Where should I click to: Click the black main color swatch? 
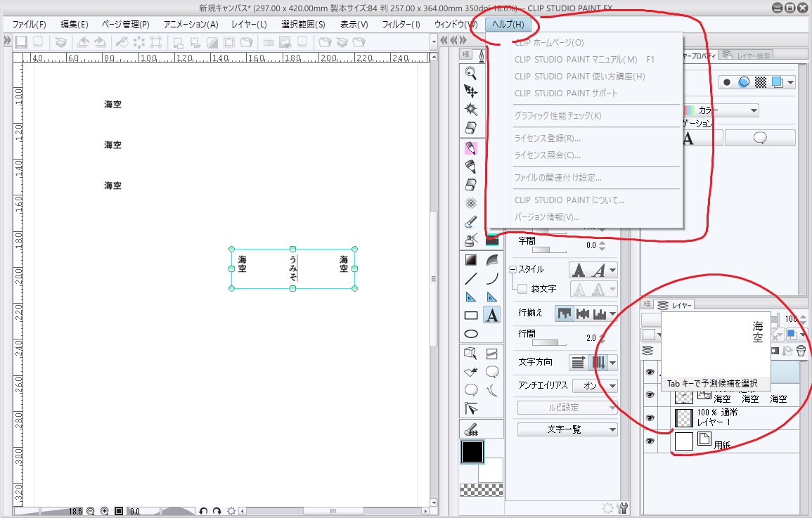(x=472, y=452)
